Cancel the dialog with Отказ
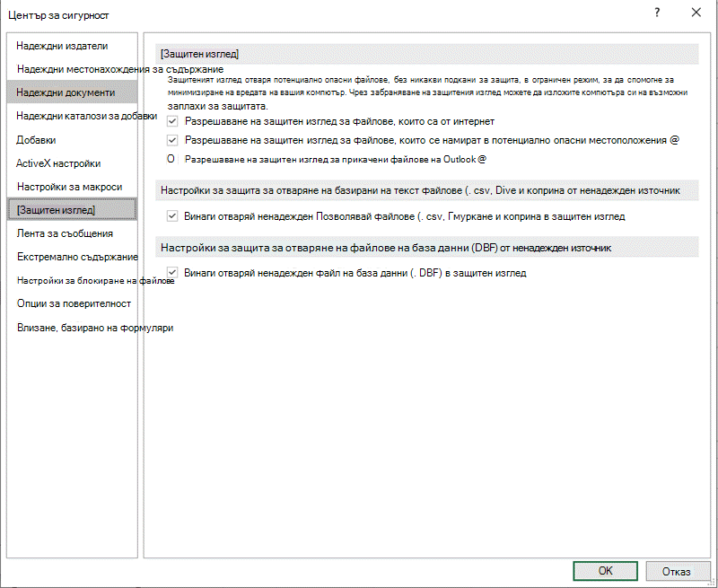The image size is (718, 588). (x=677, y=571)
